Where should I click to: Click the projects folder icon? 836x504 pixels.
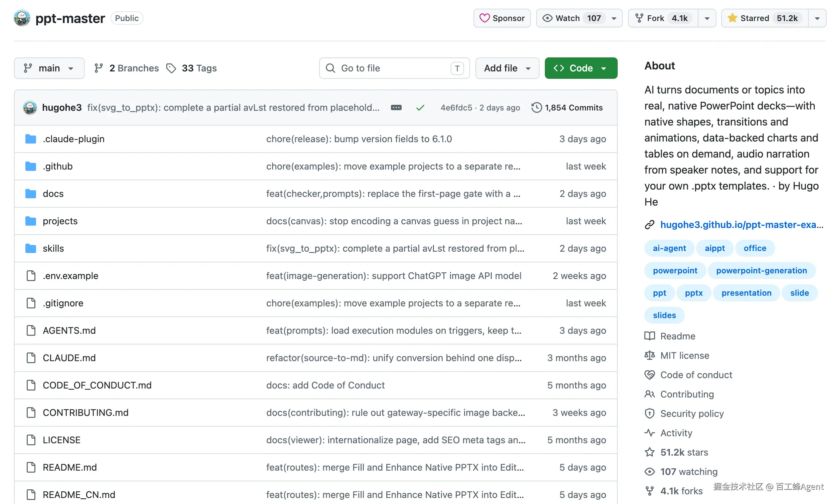click(x=30, y=221)
